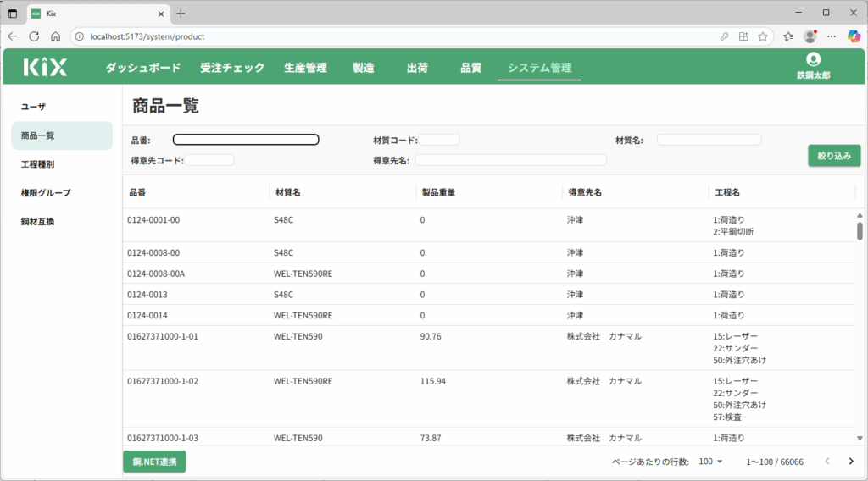Go to browser home page icon
868x481 pixels.
tap(55, 36)
